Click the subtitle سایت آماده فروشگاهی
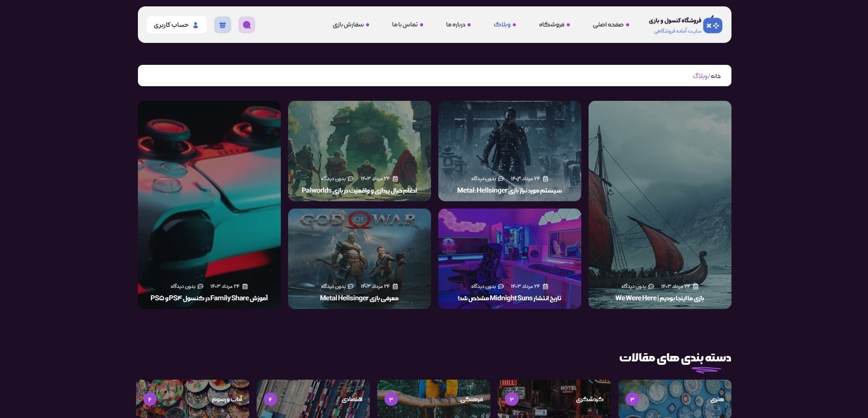 [x=678, y=31]
